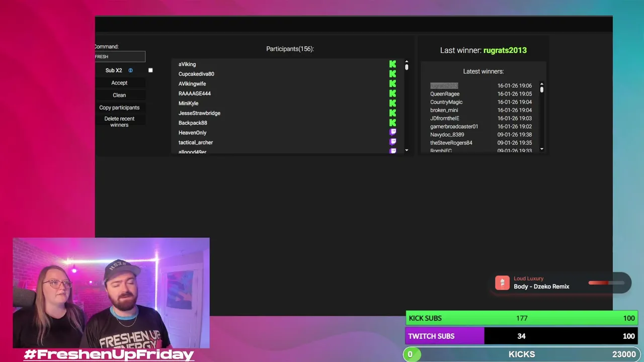This screenshot has width=644, height=362.
Task: Click timestamp 16-01-26 19:05
Action: 515,94
